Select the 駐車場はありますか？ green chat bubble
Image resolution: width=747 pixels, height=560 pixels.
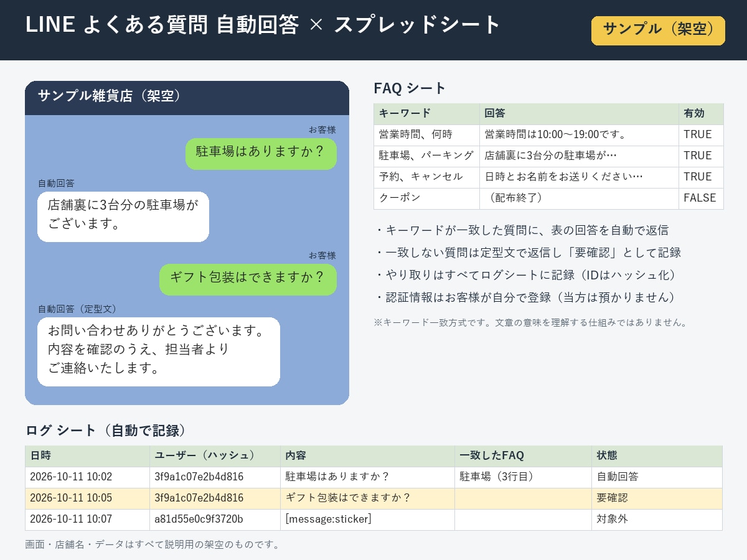pos(261,153)
